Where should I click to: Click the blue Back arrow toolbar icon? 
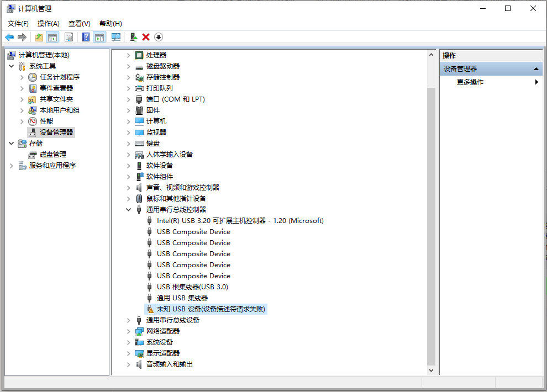9,37
